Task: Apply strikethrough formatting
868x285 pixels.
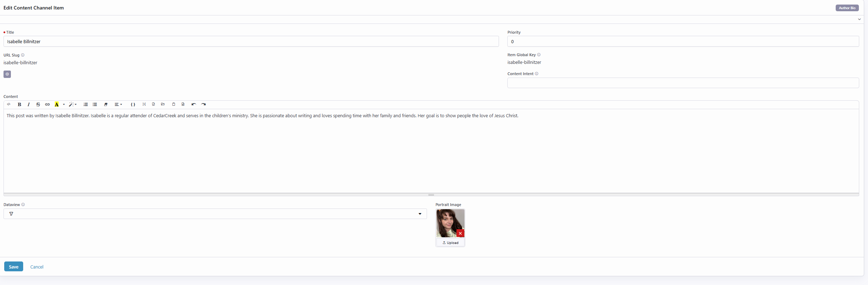Action: pos(38,104)
